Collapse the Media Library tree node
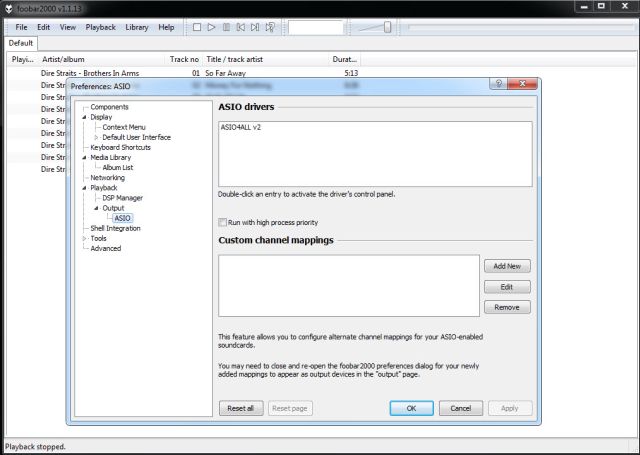The height and width of the screenshot is (455, 640). 84,158
